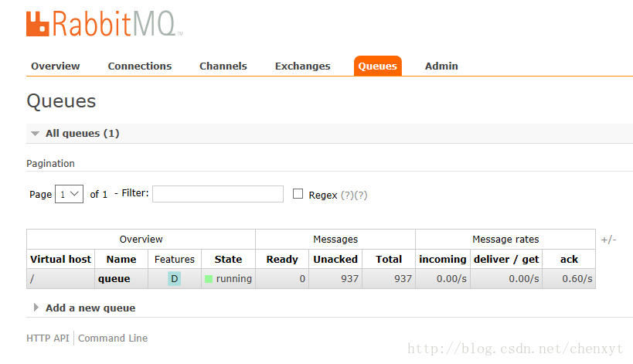The image size is (633, 364).
Task: Click the ack rate 0.60/s
Action: click(577, 279)
